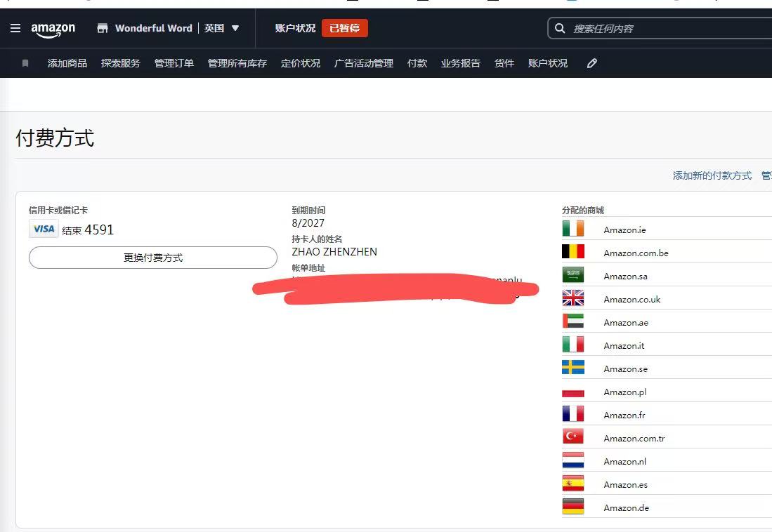This screenshot has width=772, height=532.
Task: Select the Amazon.es marketplace text
Action: pos(626,484)
